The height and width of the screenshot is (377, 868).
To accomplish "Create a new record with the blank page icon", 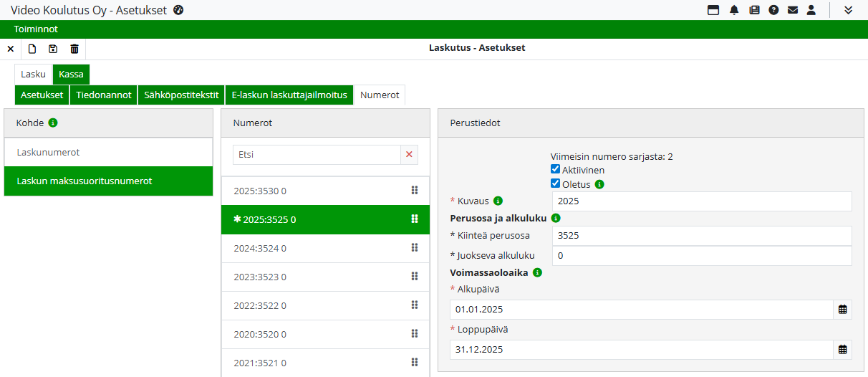I will [32, 49].
